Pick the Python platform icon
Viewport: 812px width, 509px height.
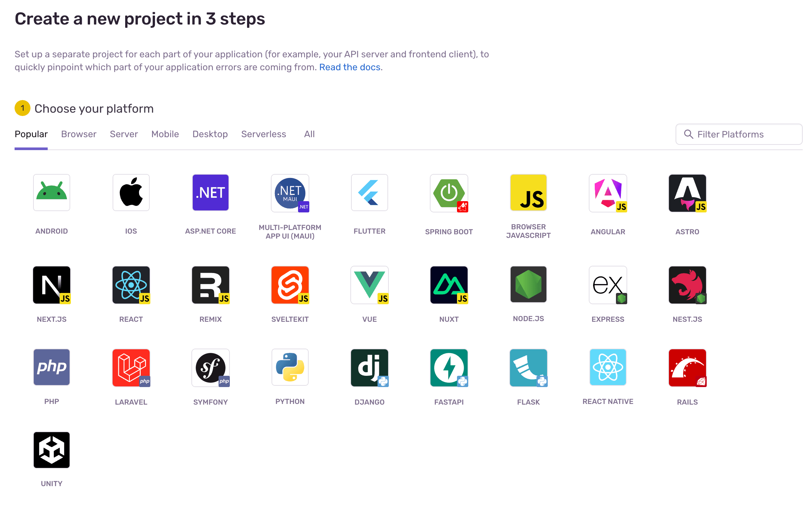(x=290, y=367)
